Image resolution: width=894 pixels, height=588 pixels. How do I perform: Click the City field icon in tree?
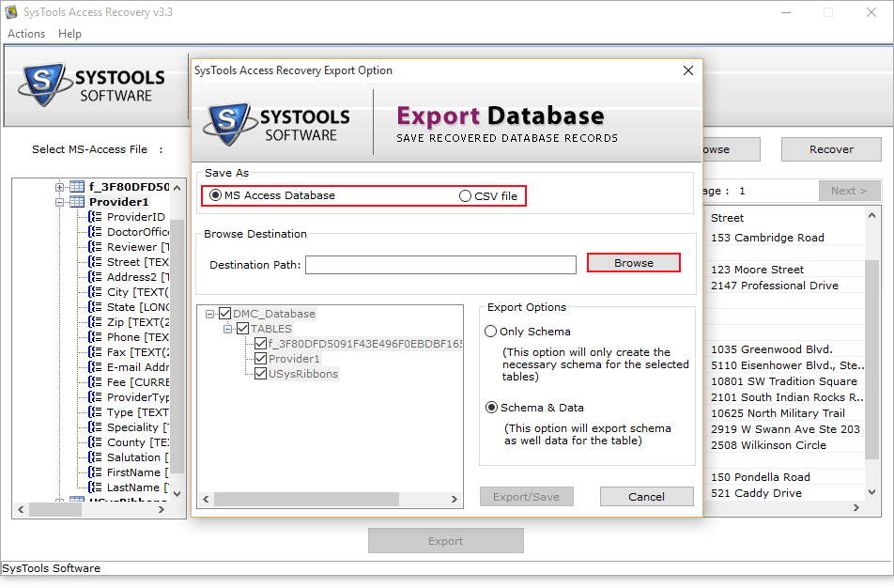pos(95,292)
